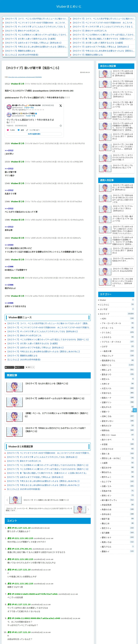Click thumbnail of ここまでドロドロになるもんなんだな article
138x644 pixels.
pos(105,158)
